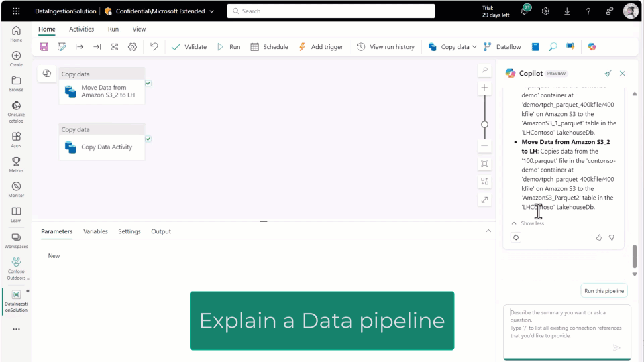Switch to the Home ribbon tab
The width and height of the screenshot is (644, 362).
coord(47,29)
